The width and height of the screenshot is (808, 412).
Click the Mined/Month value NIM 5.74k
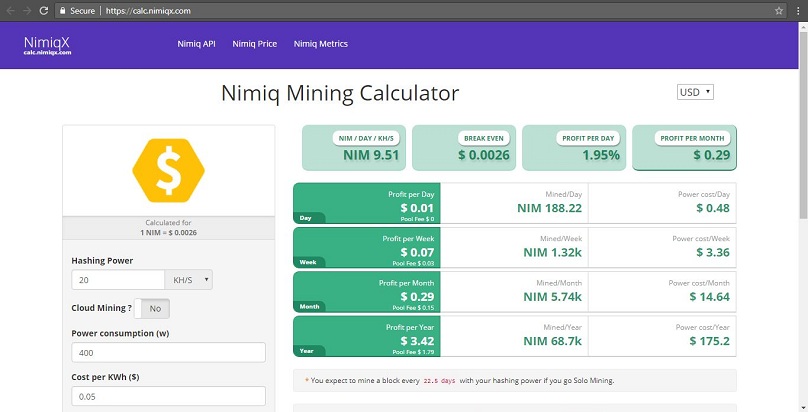click(x=552, y=297)
